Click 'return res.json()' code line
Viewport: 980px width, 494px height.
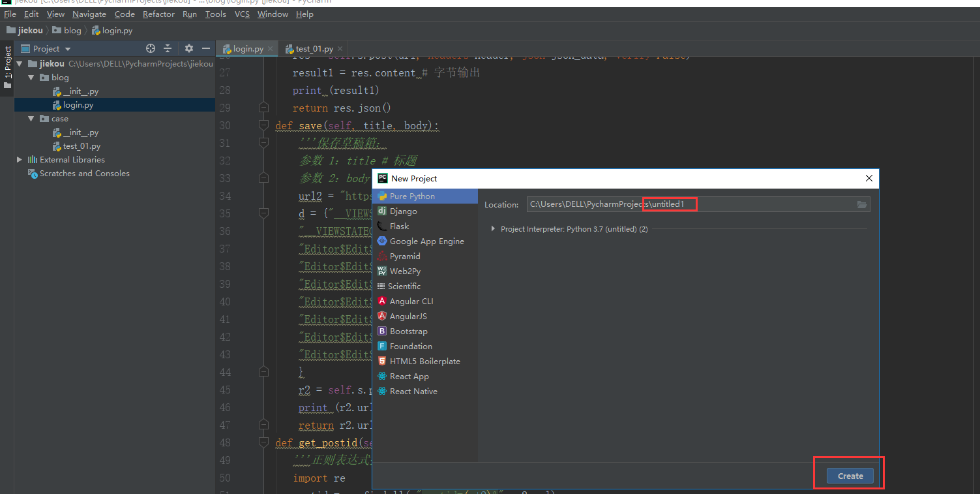[x=342, y=108]
